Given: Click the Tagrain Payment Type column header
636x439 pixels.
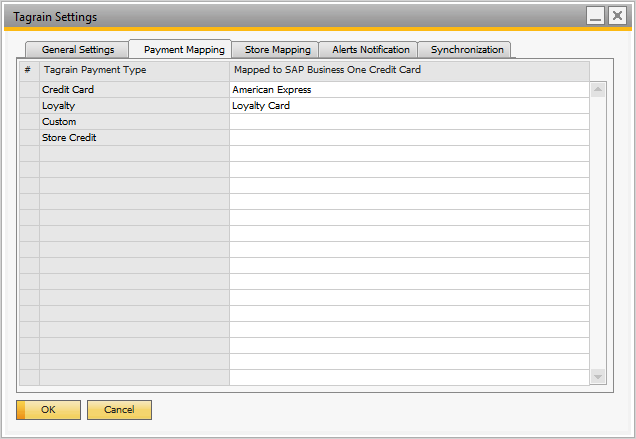Looking at the screenshot, I should (x=133, y=71).
